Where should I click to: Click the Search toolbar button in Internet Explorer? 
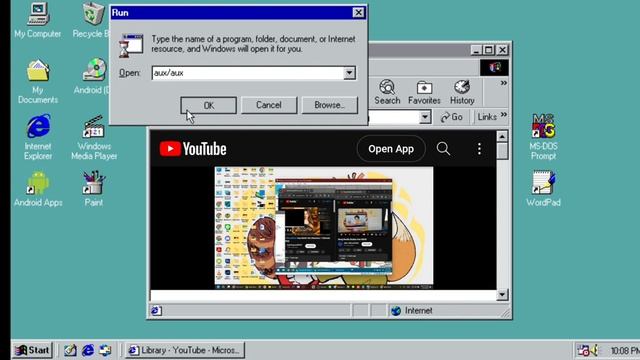[387, 93]
